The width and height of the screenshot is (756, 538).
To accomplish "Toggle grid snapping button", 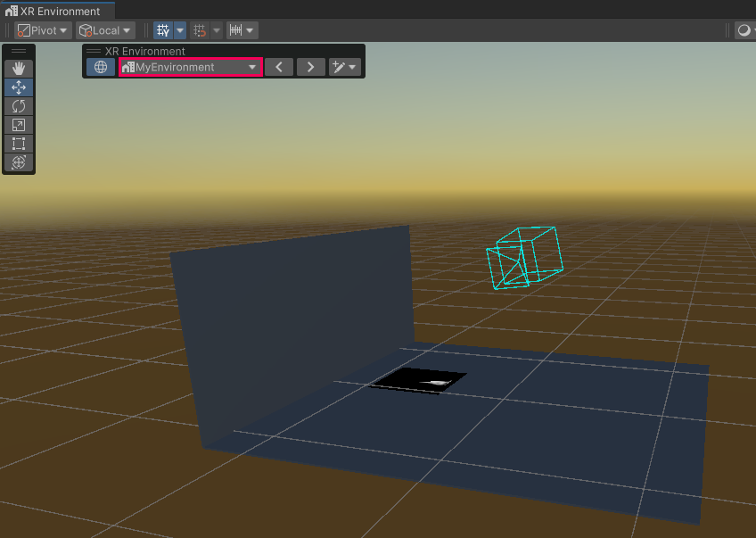I will (x=200, y=30).
